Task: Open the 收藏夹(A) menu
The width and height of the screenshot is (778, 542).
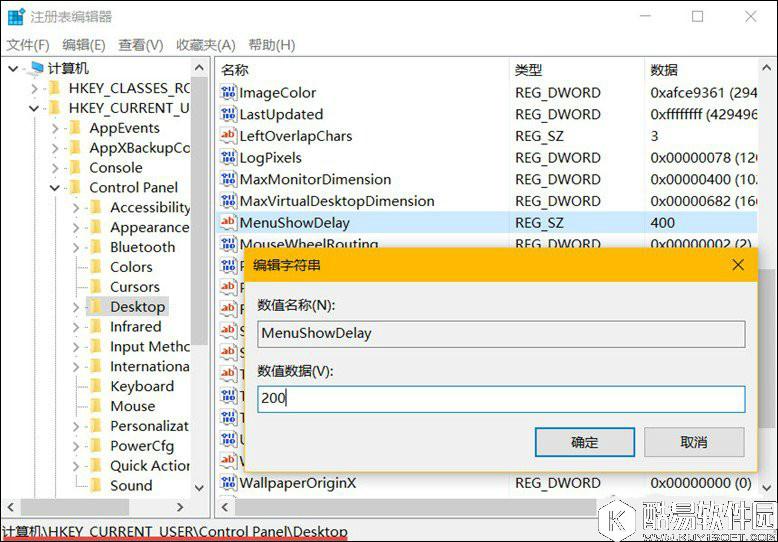Action: click(205, 45)
